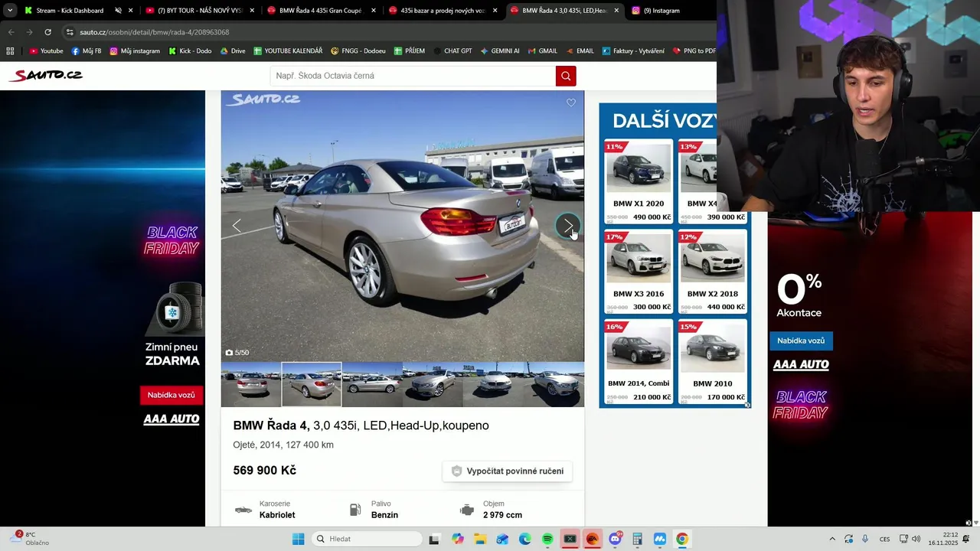Open volume control in system tray

[x=916, y=539]
